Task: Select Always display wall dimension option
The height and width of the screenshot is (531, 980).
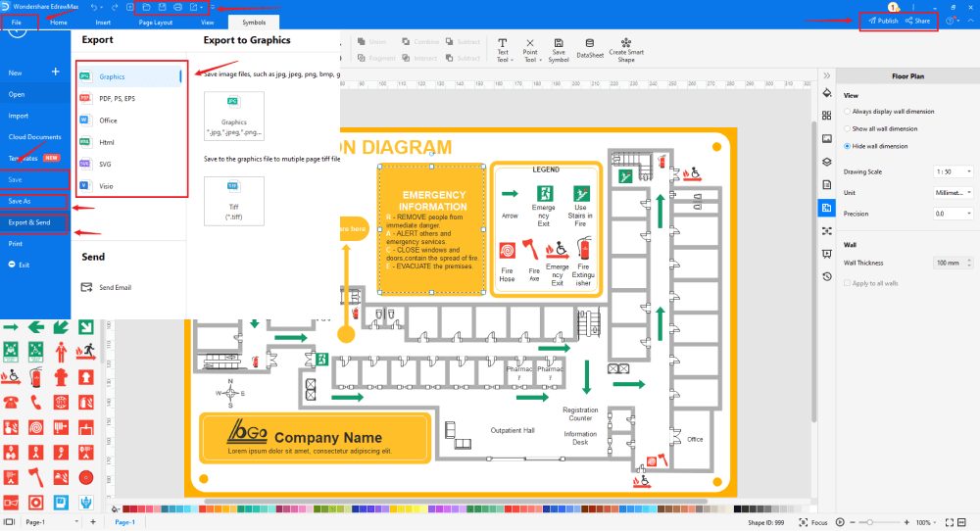Action: coord(847,112)
